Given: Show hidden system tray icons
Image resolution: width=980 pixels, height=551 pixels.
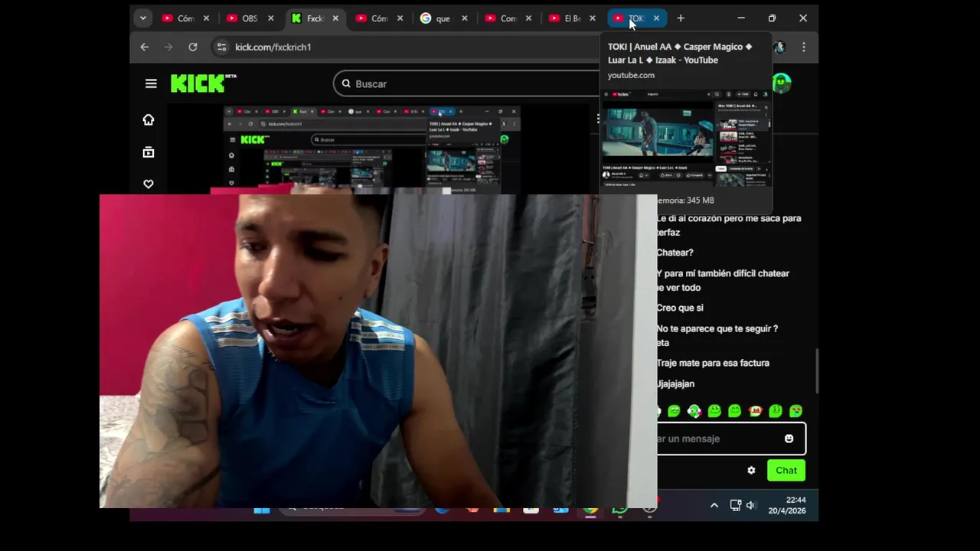Looking at the screenshot, I should [x=714, y=505].
